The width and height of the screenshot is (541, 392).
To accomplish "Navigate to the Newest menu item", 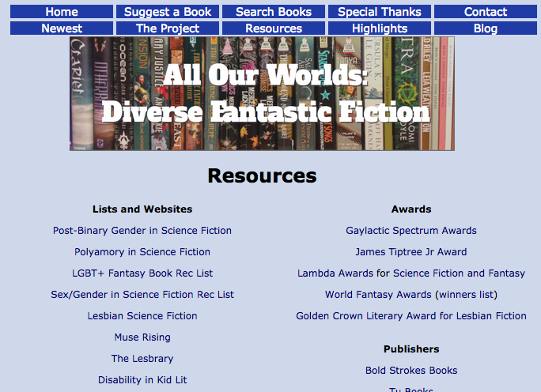I will coord(62,28).
